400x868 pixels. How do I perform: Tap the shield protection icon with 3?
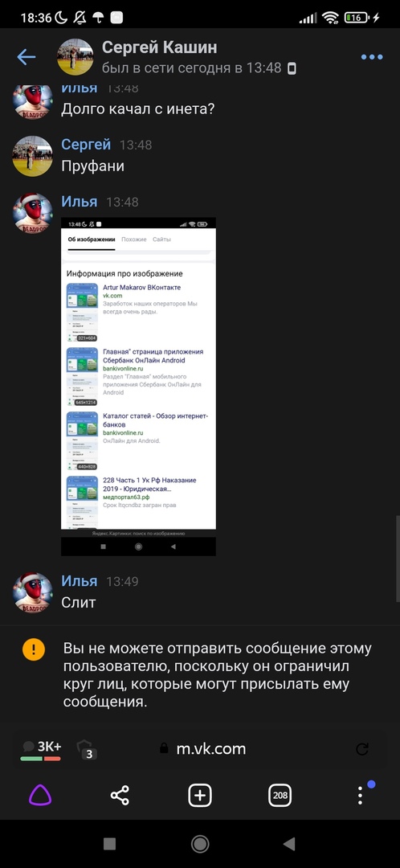(86, 750)
